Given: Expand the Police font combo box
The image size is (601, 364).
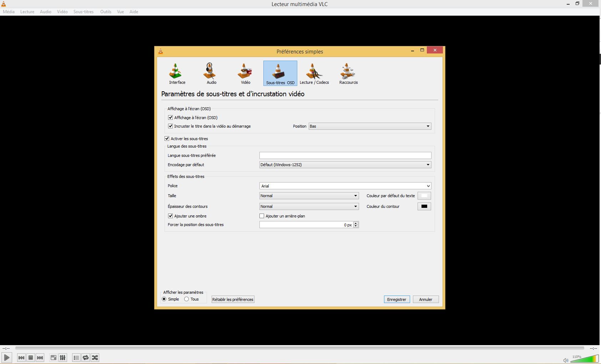Looking at the screenshot, I should coord(345,186).
